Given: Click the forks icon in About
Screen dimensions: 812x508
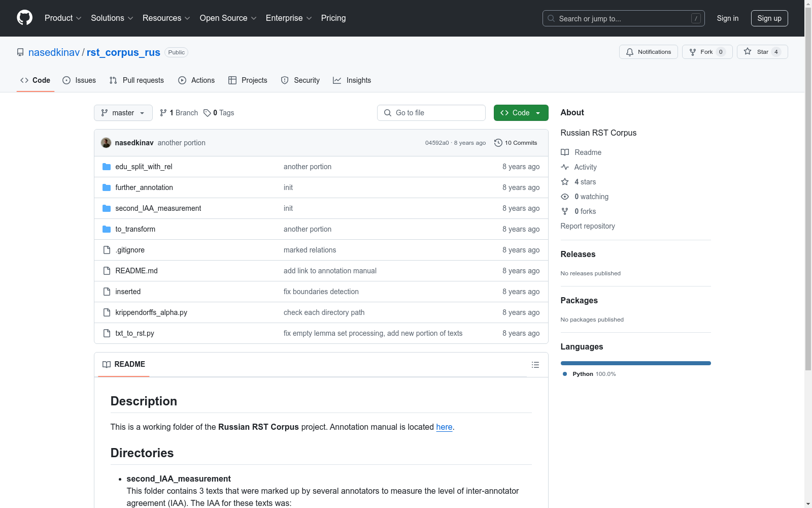Looking at the screenshot, I should click(565, 211).
